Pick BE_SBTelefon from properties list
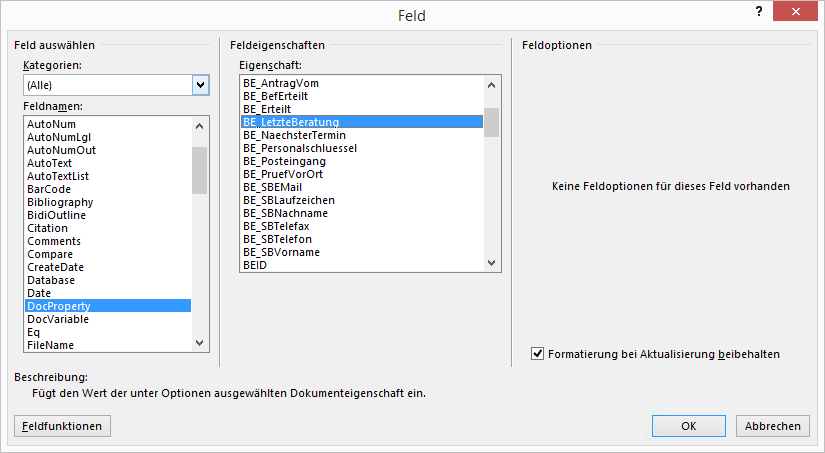Screen dimensions: 825x453 (277, 239)
